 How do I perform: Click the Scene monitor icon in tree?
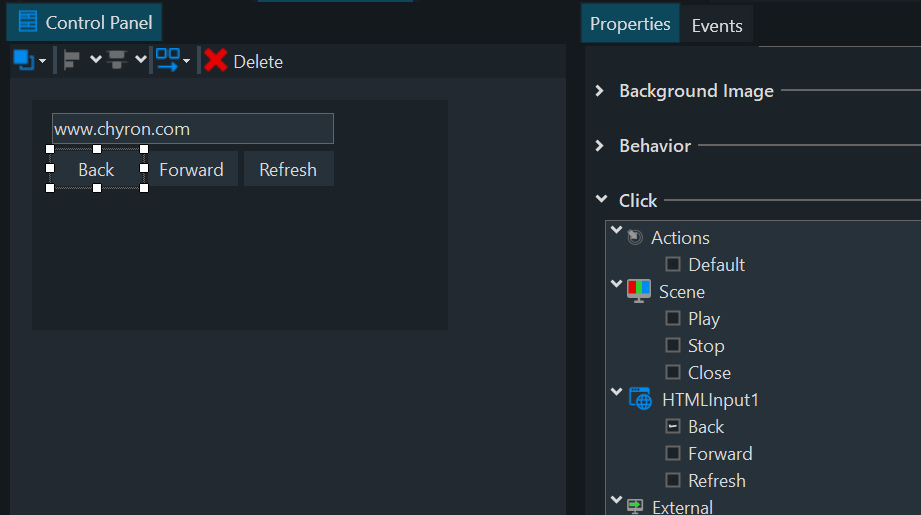click(638, 291)
